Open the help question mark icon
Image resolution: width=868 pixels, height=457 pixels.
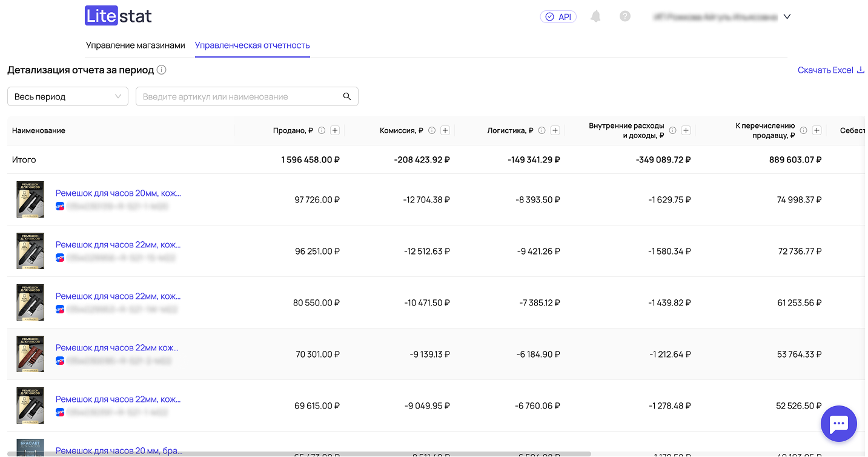625,16
